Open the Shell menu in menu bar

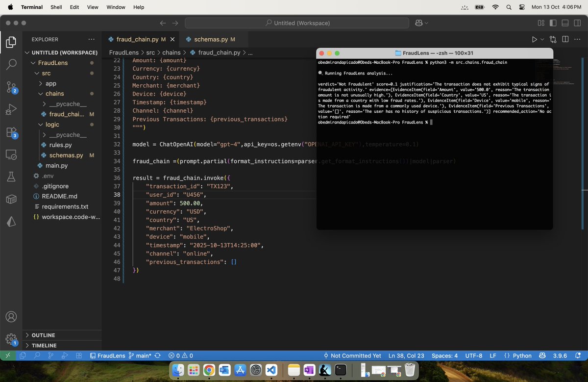click(56, 7)
